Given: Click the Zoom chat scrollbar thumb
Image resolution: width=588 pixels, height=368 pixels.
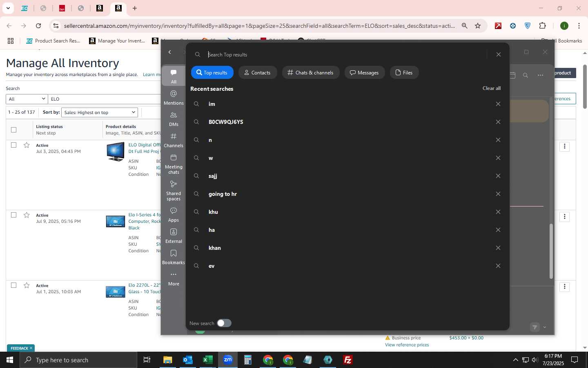Looking at the screenshot, I should click(x=551, y=251).
